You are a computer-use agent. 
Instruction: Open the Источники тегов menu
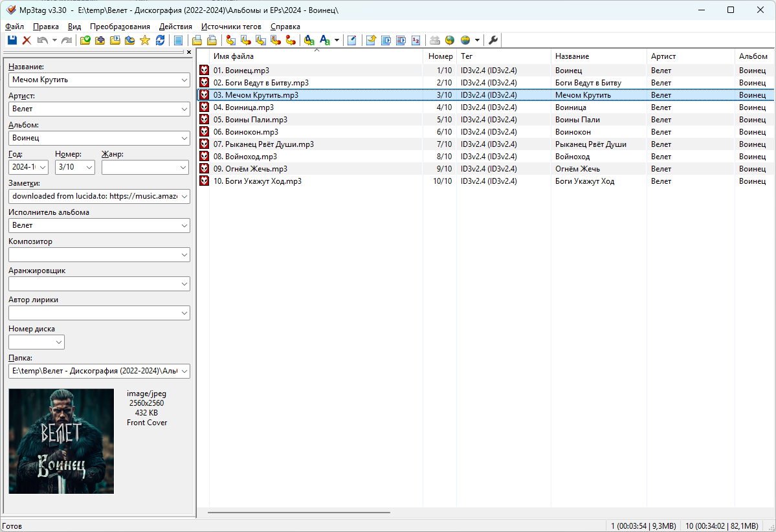click(231, 27)
